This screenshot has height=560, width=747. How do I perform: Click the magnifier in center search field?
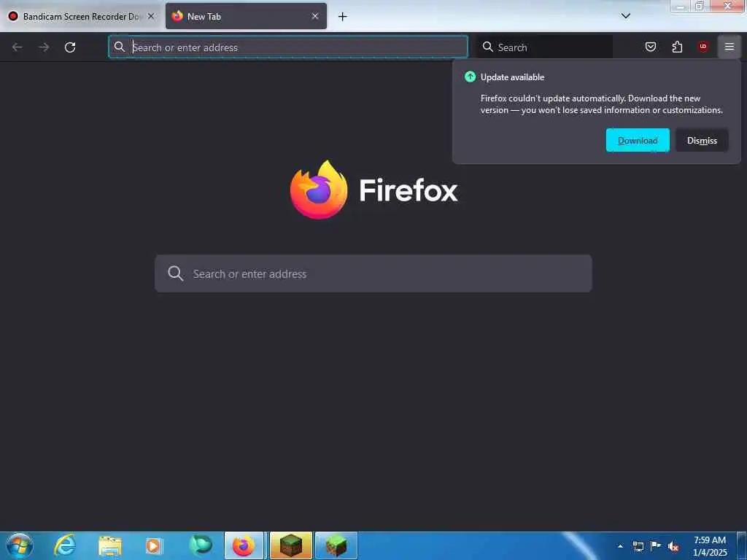175,273
